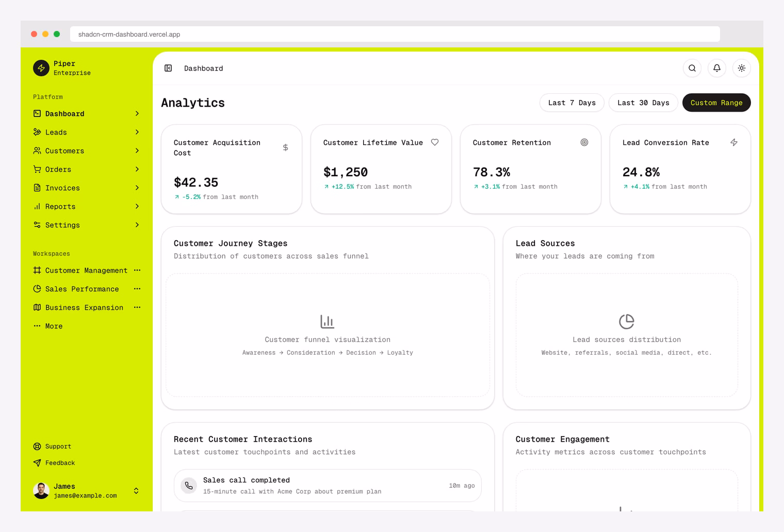Viewport: 784px width, 532px height.
Task: Click the Dashboard sidebar icon
Action: coord(37,113)
